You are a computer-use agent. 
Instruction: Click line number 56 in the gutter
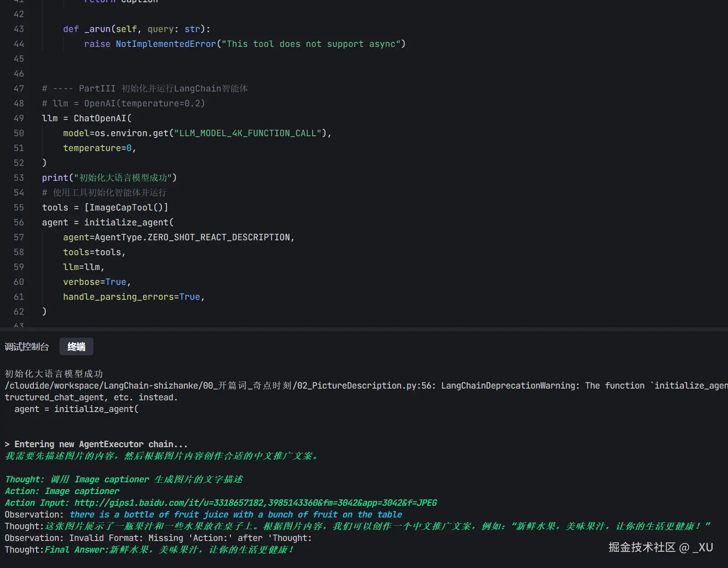point(18,222)
